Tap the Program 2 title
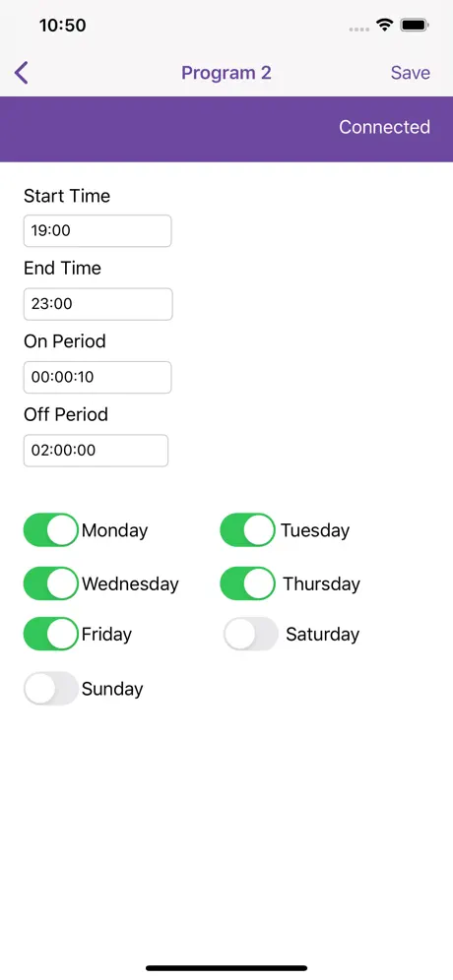This screenshot has width=453, height=980. 226,73
